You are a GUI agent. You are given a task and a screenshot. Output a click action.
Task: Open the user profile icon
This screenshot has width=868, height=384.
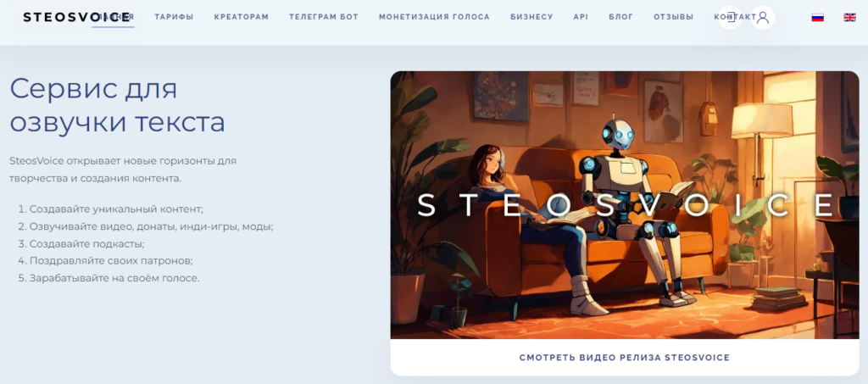tap(763, 17)
